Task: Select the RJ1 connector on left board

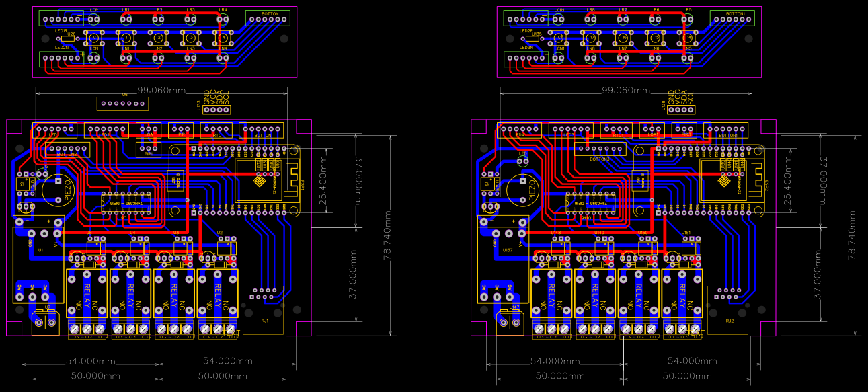Action: point(264,311)
